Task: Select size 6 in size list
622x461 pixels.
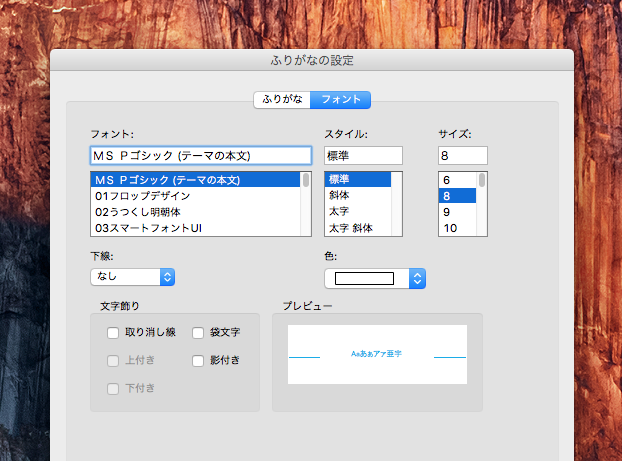Action: click(x=457, y=180)
